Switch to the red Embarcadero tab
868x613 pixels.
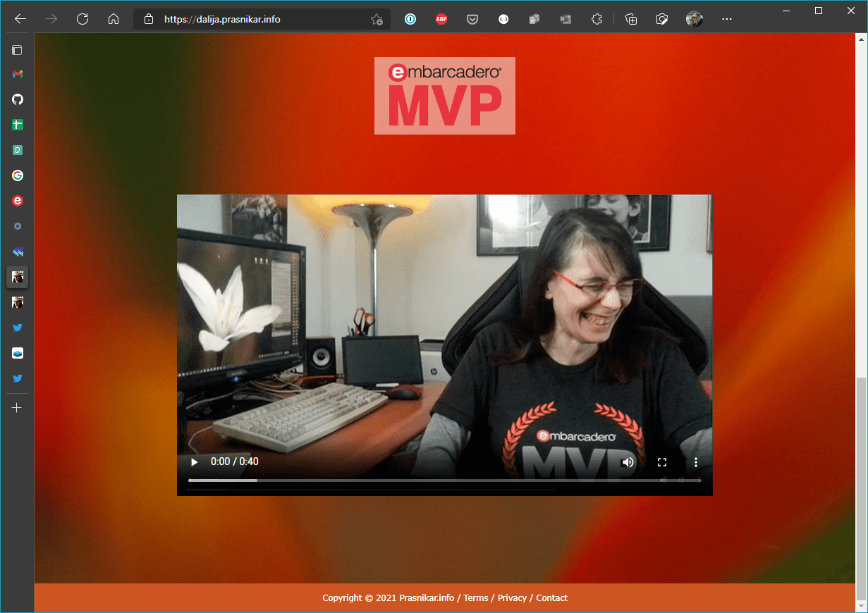coord(18,201)
